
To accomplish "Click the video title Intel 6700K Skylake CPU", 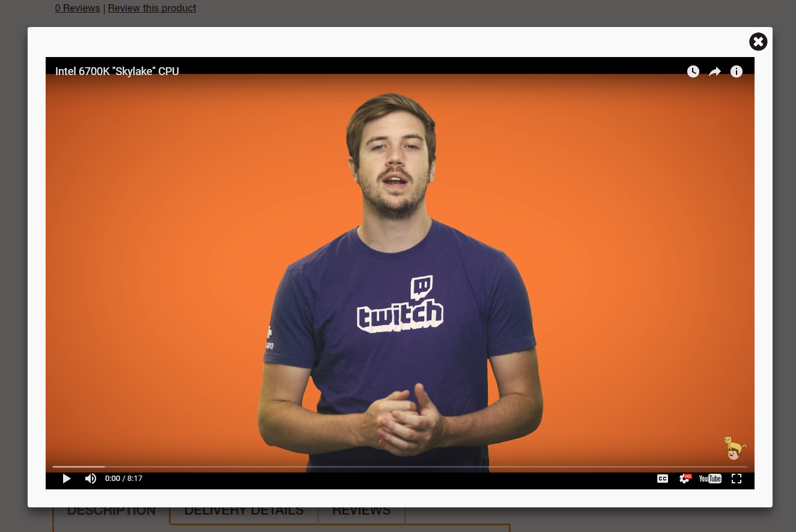I will 117,71.
